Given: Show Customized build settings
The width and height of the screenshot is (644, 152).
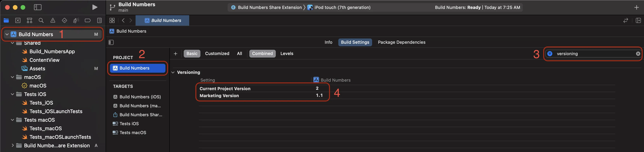Looking at the screenshot, I should tap(217, 54).
